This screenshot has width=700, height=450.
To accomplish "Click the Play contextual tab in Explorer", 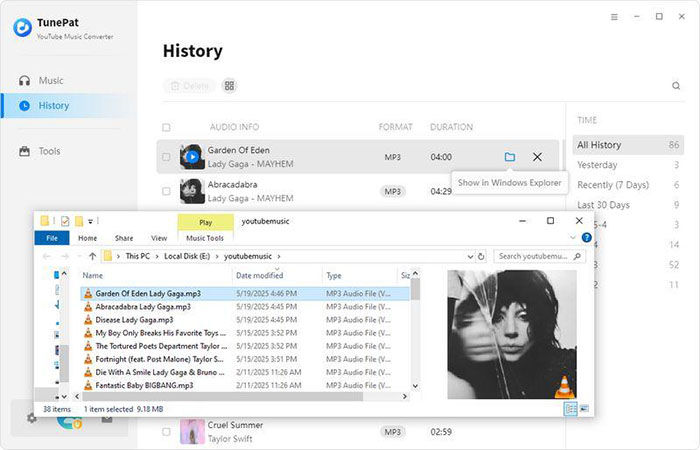I will point(206,222).
